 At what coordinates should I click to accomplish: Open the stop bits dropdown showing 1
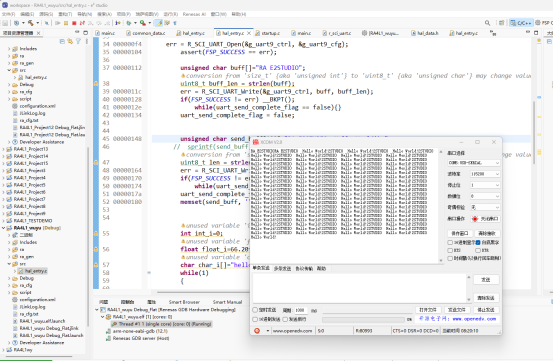pyautogui.click(x=485, y=185)
